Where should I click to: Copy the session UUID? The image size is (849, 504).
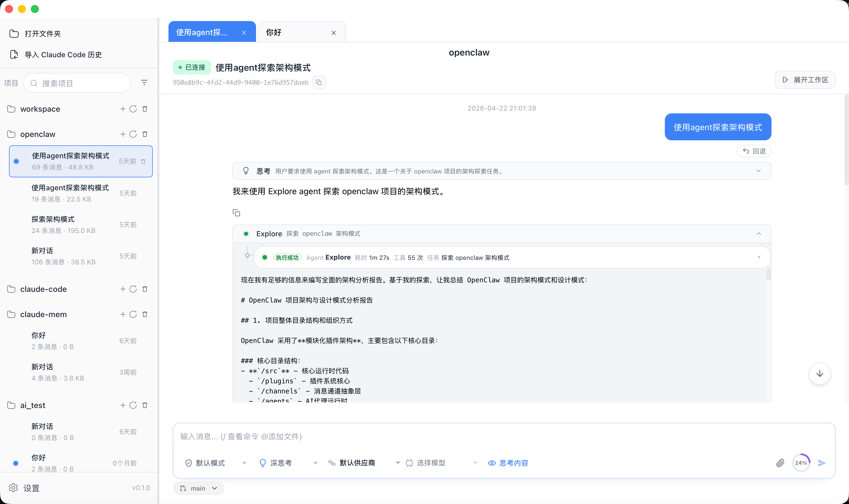[319, 82]
